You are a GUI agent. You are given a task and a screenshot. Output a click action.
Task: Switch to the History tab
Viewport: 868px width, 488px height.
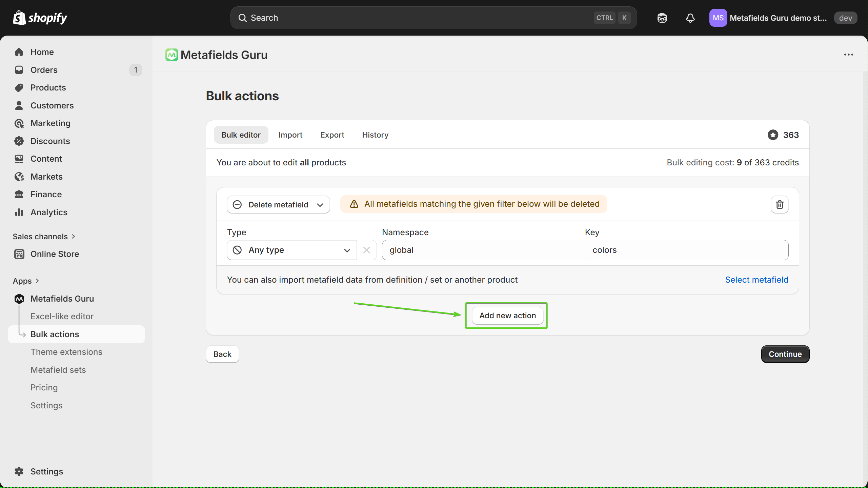375,135
